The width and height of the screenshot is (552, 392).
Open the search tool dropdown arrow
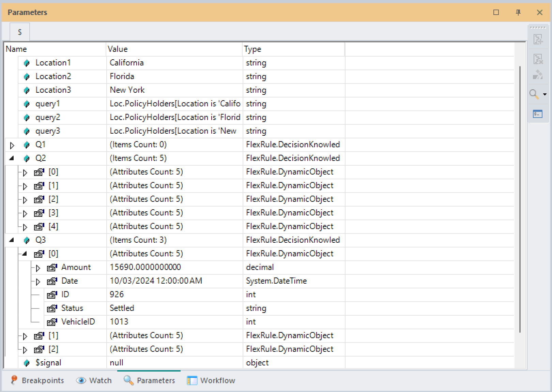[x=545, y=94]
